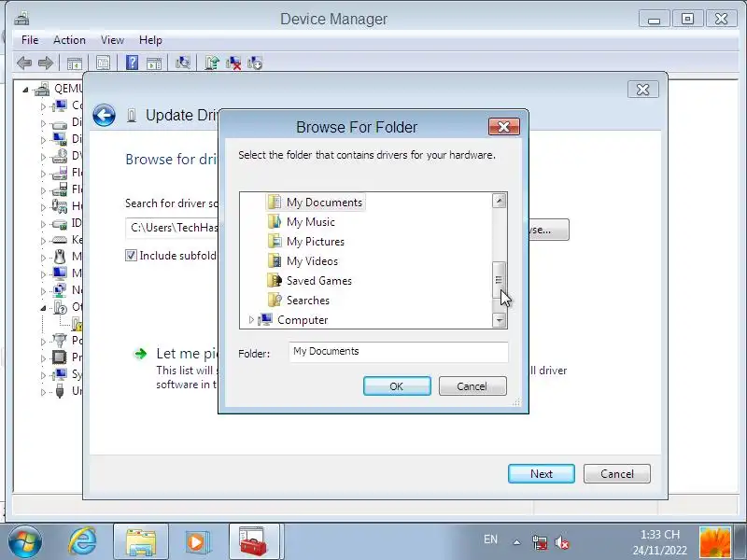Toggle the Include subfolders checkbox
Screen dimensions: 747x560
point(131,256)
